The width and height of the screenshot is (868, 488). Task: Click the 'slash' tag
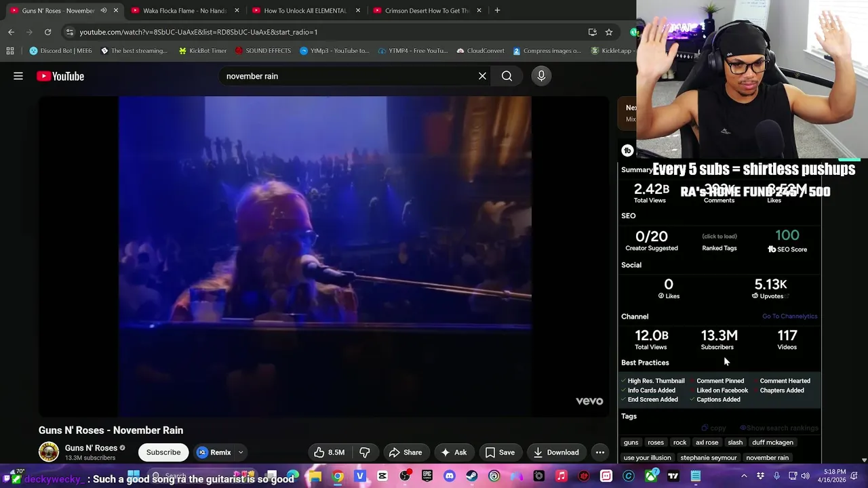[735, 443]
